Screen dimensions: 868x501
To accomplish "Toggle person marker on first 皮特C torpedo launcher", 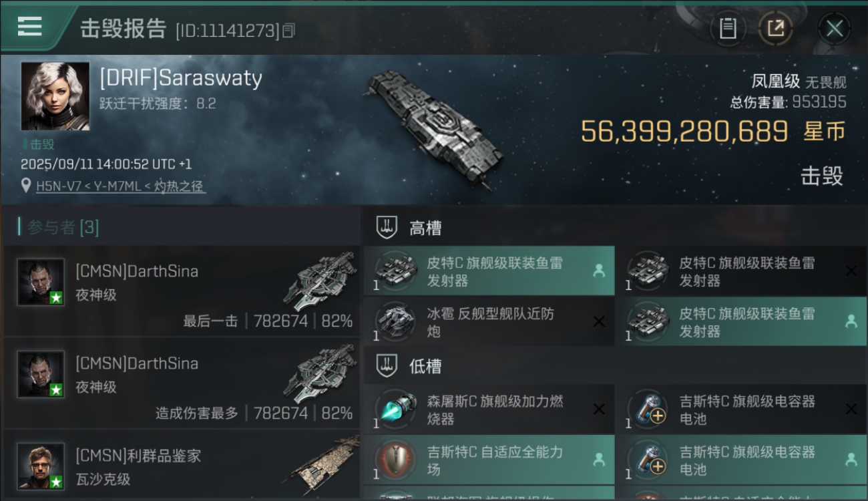I will pos(598,271).
